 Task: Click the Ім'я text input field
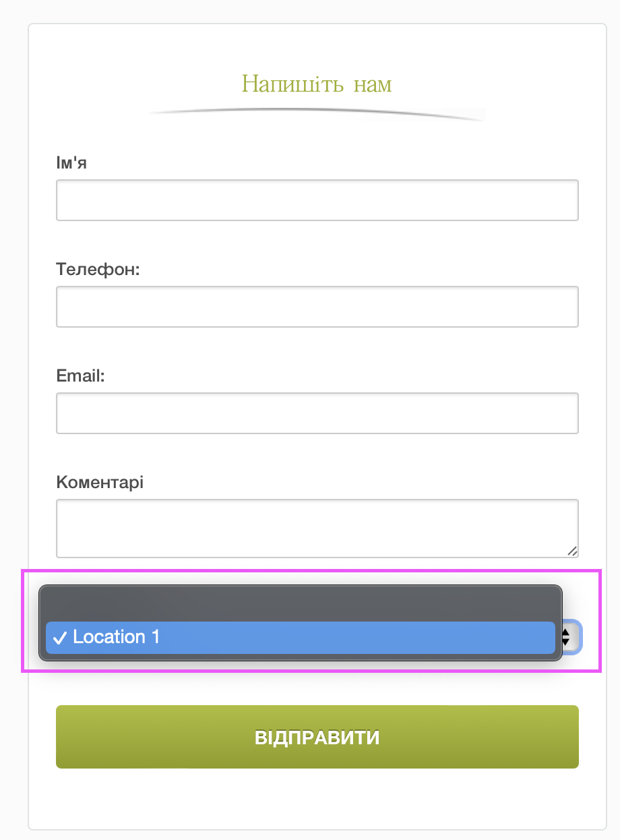point(317,200)
